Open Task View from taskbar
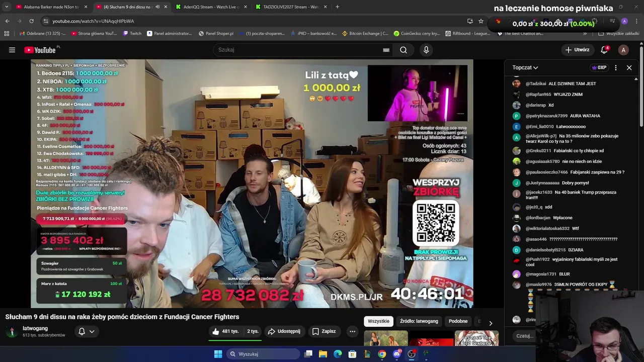 pyautogui.click(x=308, y=354)
